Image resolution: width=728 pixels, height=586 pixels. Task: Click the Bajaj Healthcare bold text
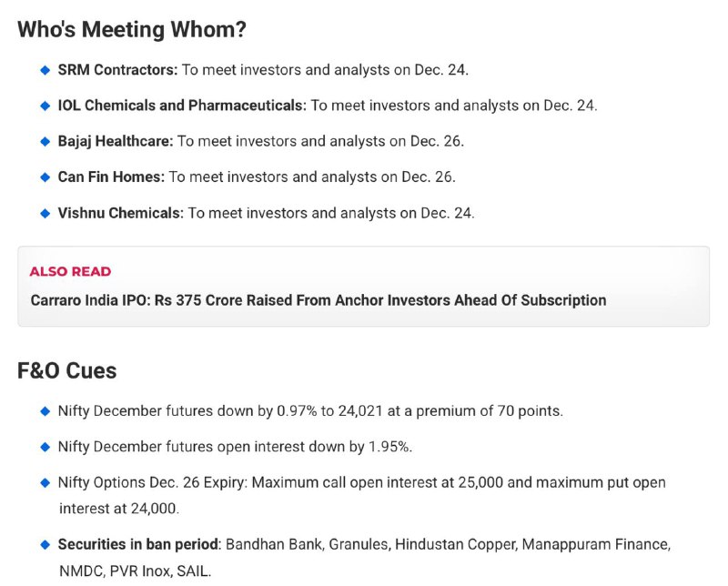pyautogui.click(x=116, y=142)
